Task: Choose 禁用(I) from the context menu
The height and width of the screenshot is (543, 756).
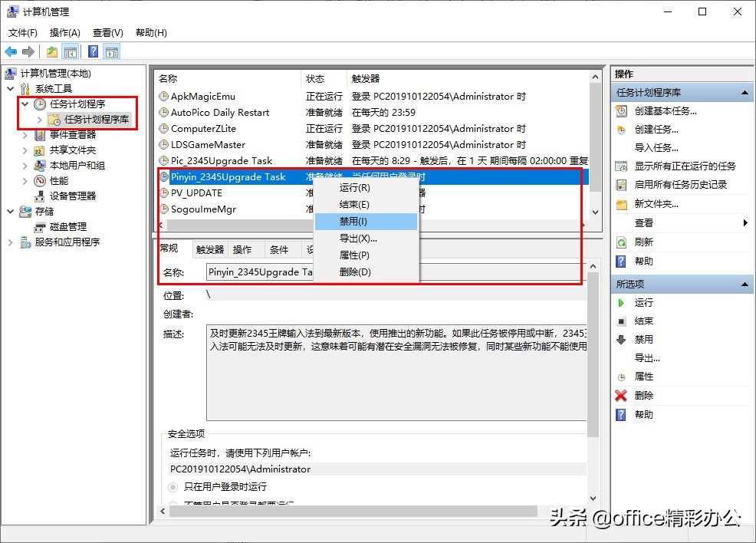Action: [353, 222]
